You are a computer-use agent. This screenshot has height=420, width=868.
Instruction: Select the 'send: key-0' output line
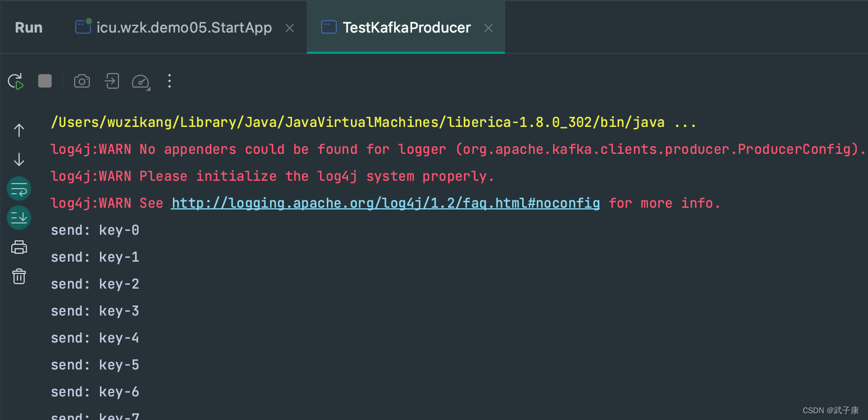tap(95, 230)
